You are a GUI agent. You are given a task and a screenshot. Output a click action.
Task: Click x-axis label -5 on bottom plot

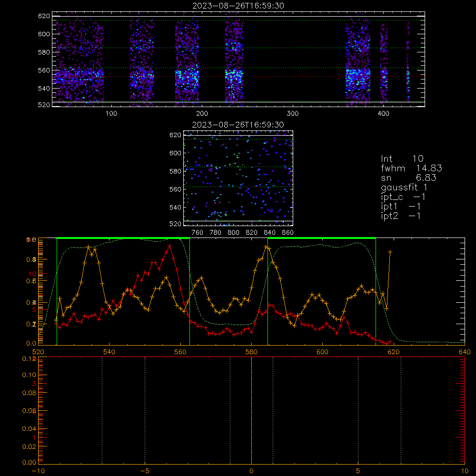145,471
